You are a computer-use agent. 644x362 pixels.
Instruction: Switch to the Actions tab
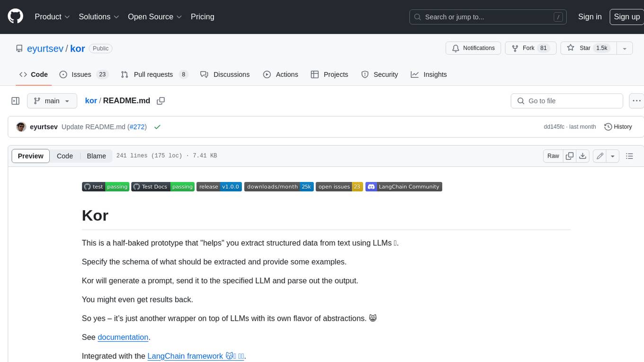pyautogui.click(x=280, y=74)
